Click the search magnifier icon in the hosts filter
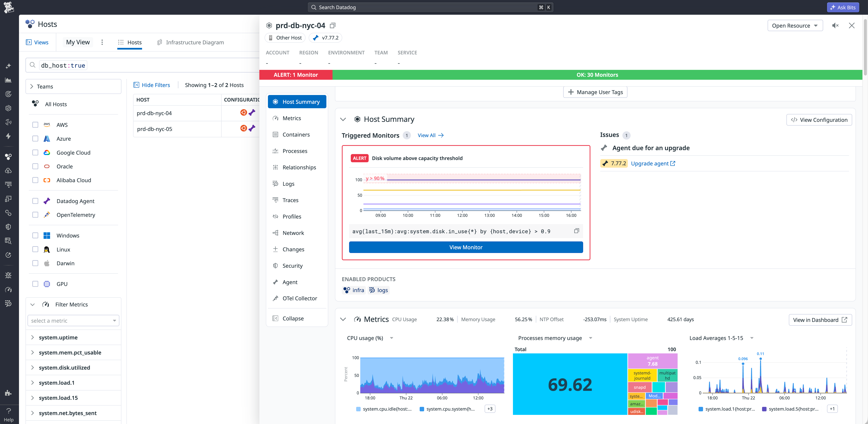This screenshot has height=424, width=868. point(33,65)
